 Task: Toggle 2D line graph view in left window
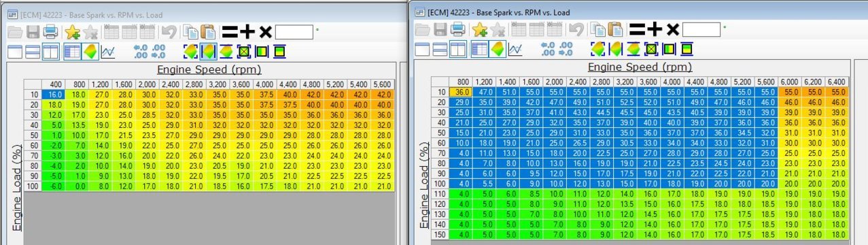[x=108, y=51]
